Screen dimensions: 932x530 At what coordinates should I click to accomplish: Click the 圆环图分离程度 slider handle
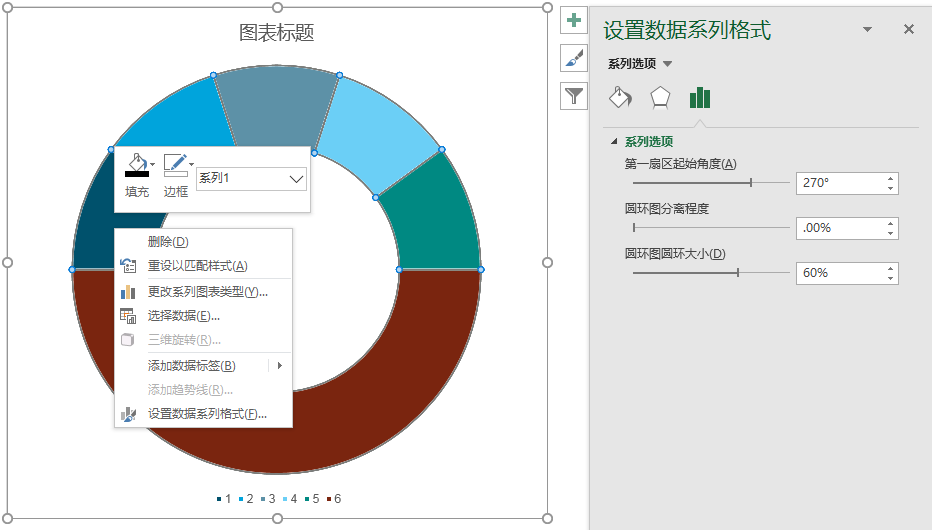pyautogui.click(x=634, y=228)
